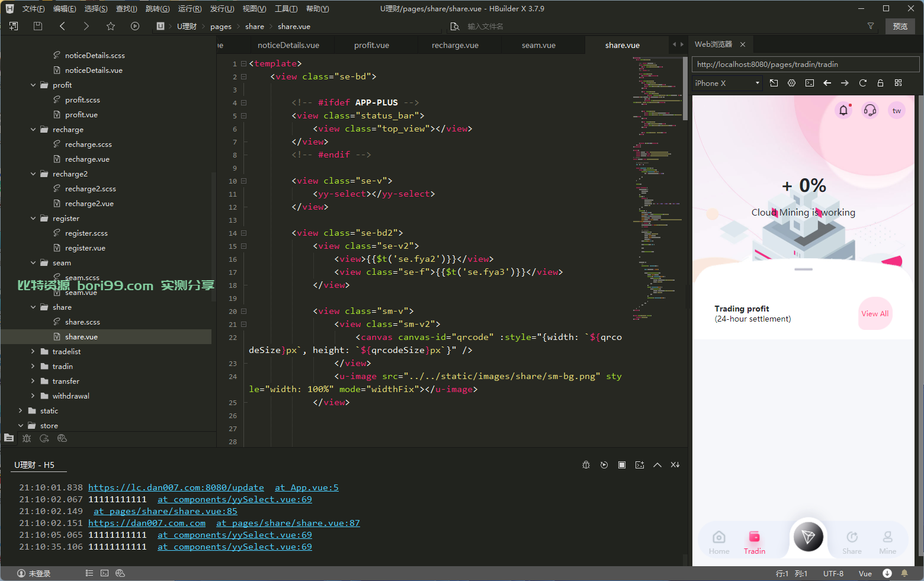Collapse the profit folder
924x581 pixels.
coord(33,85)
